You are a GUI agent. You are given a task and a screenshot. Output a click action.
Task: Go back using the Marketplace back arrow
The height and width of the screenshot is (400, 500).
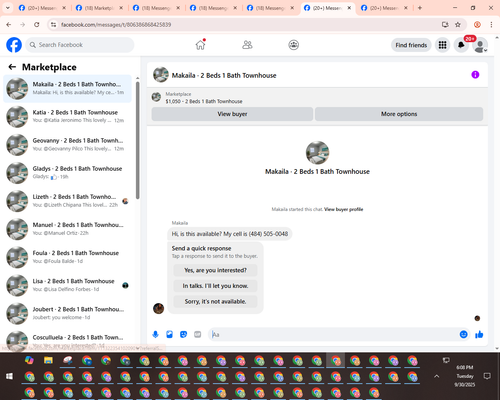12,67
